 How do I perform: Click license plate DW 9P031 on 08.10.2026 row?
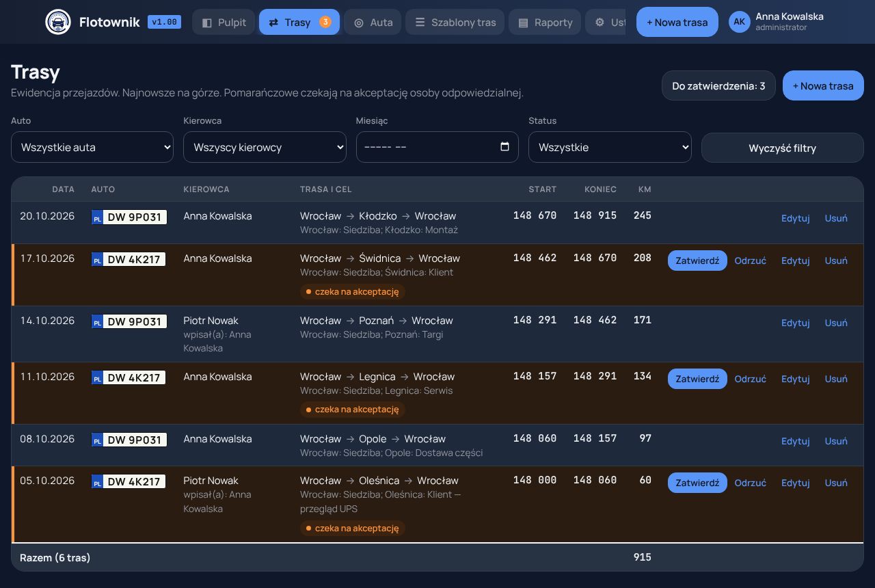click(x=129, y=440)
